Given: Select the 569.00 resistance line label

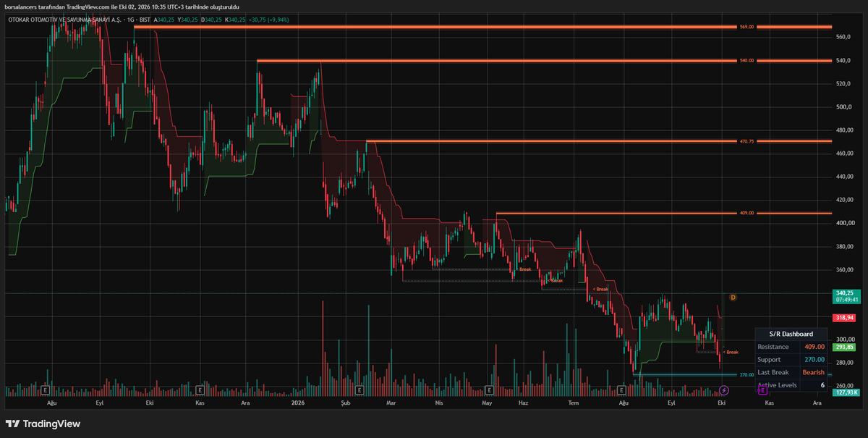Looking at the screenshot, I should click(x=746, y=27).
